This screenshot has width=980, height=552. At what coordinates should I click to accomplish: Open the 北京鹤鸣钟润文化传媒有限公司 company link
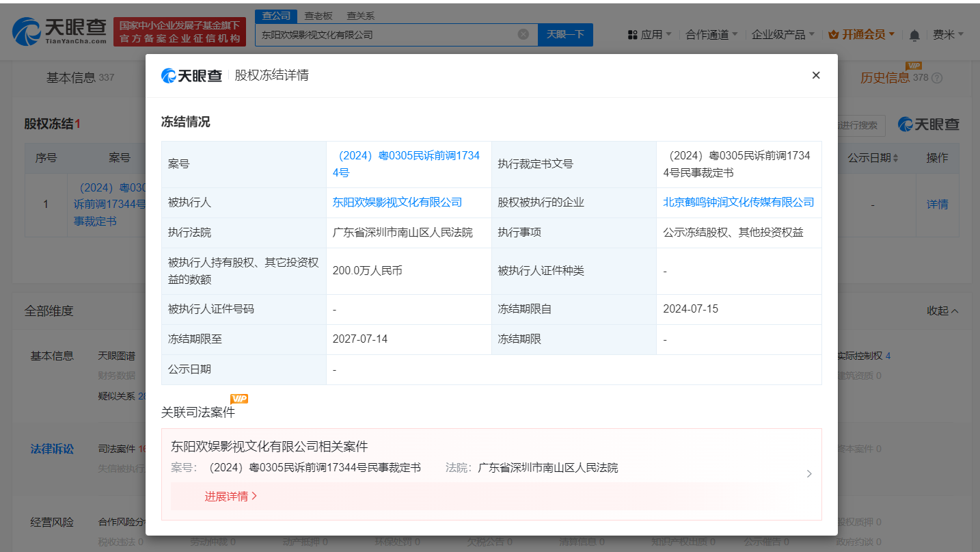click(x=739, y=202)
